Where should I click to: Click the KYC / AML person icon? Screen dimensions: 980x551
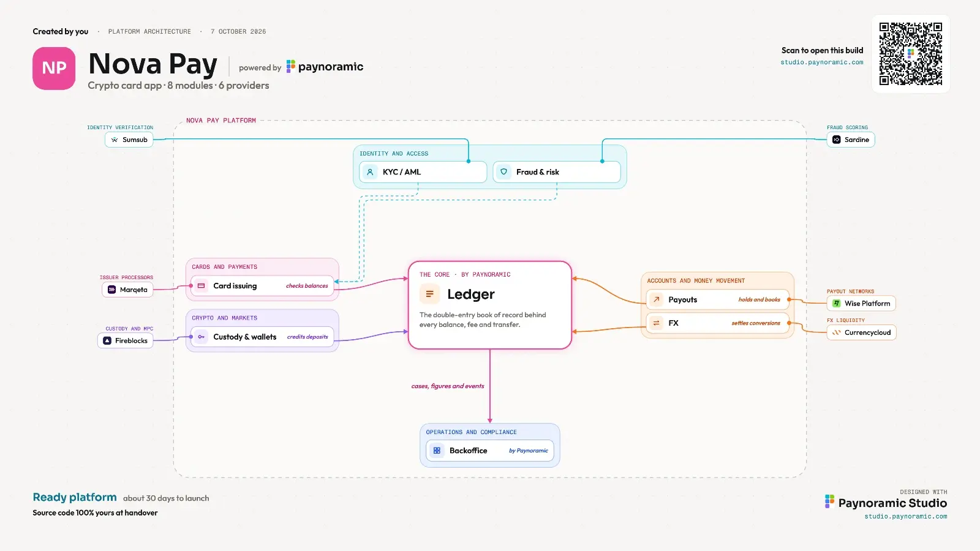[370, 172]
